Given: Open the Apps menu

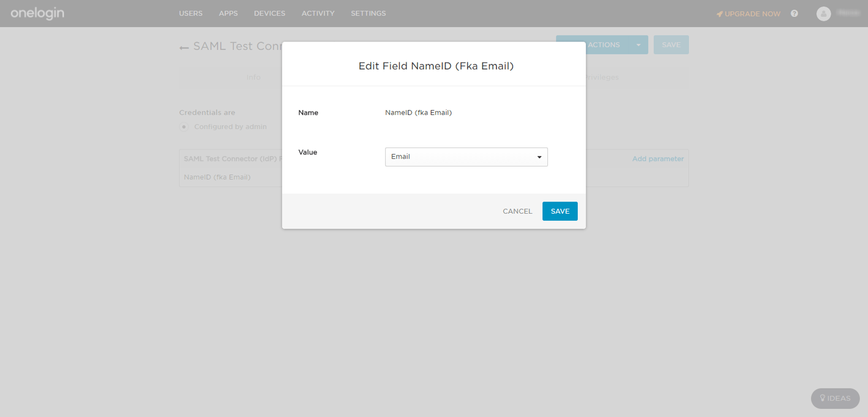Looking at the screenshot, I should (228, 14).
